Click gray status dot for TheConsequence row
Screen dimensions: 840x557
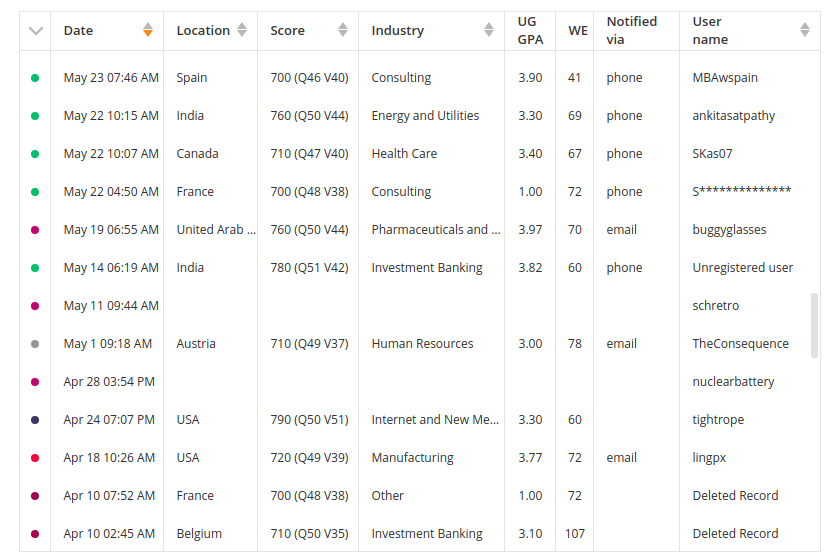(x=35, y=344)
